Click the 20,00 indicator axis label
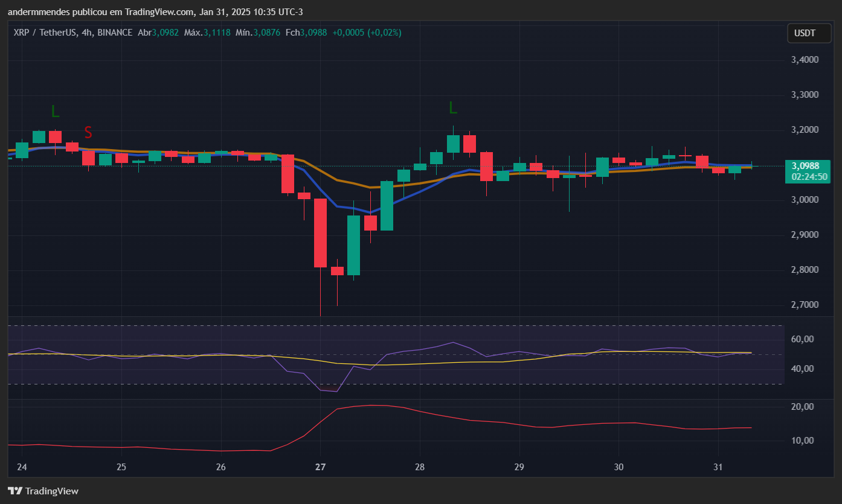The height and width of the screenshot is (504, 842). coord(802,407)
